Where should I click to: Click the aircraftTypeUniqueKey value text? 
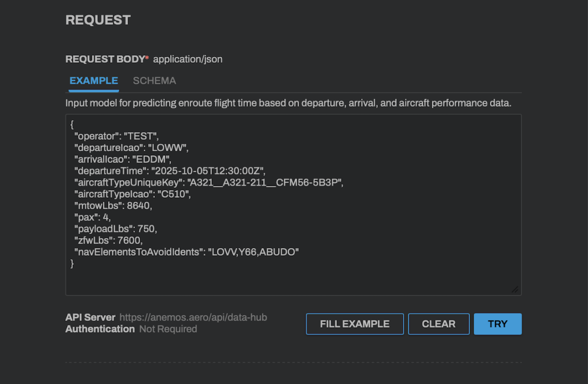[x=265, y=182]
